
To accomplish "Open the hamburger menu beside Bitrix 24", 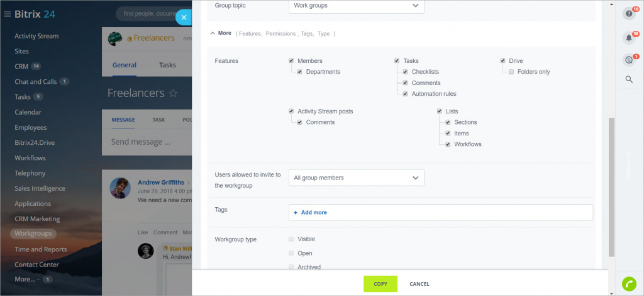I will 7,14.
